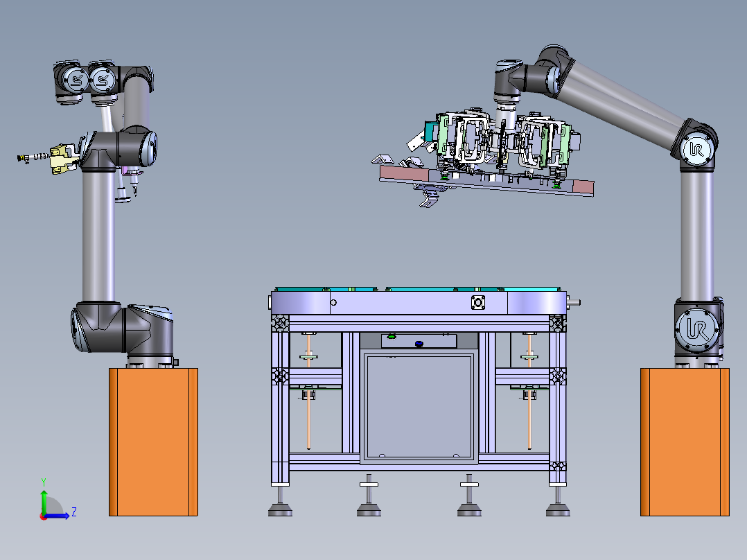Pick the UR logo cap on right robot elbow

click(697, 150)
